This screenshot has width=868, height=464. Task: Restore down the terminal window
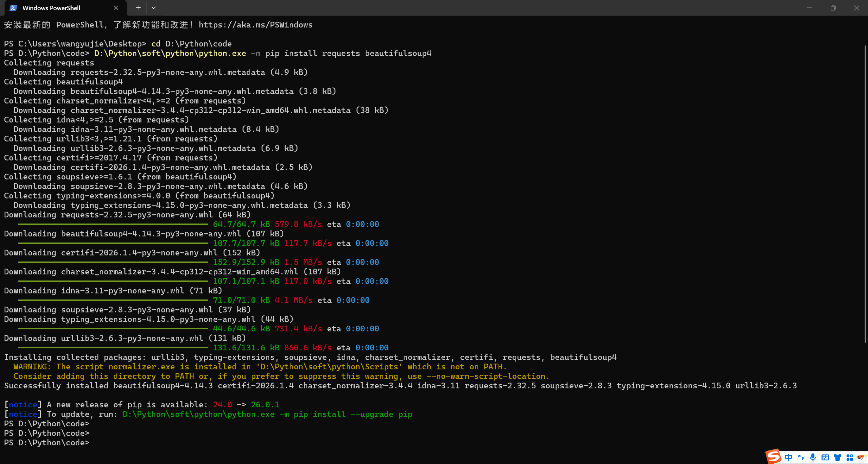[x=833, y=8]
